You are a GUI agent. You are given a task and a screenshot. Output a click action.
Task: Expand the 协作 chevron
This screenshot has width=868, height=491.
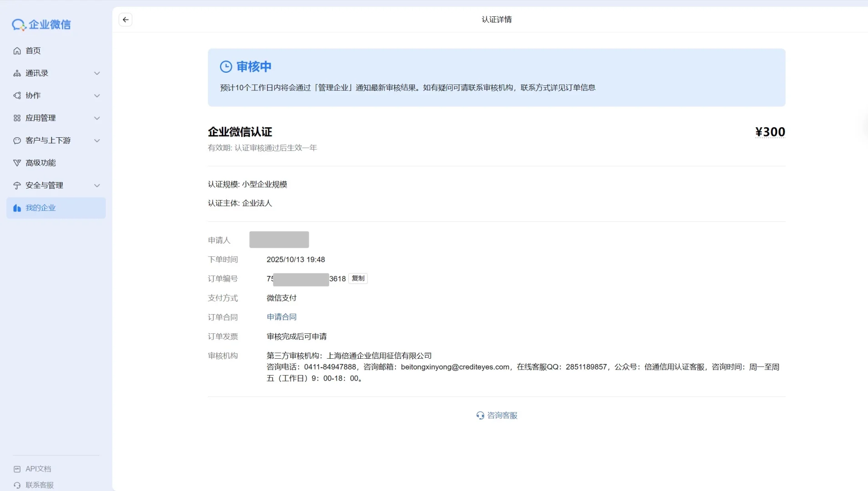point(97,95)
